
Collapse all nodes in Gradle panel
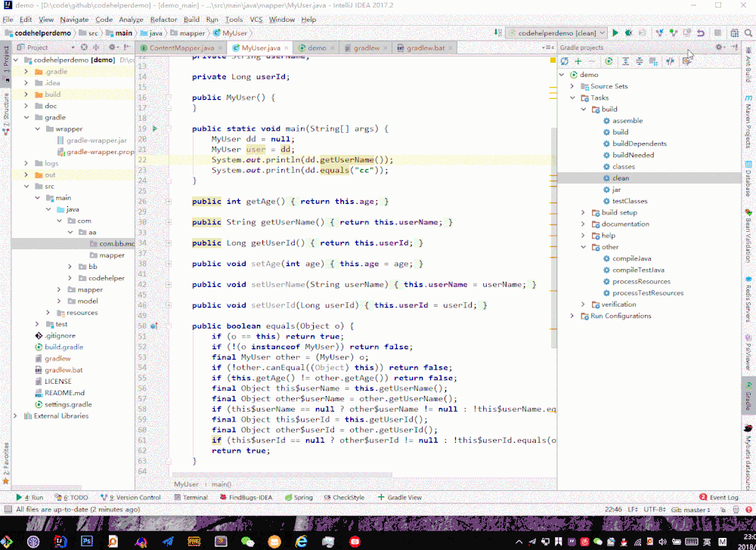[640, 61]
